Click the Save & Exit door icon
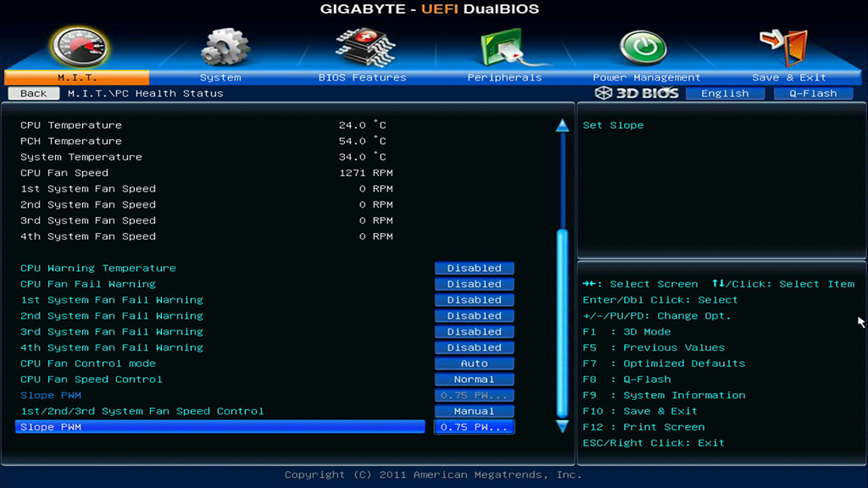The image size is (868, 488). point(784,47)
